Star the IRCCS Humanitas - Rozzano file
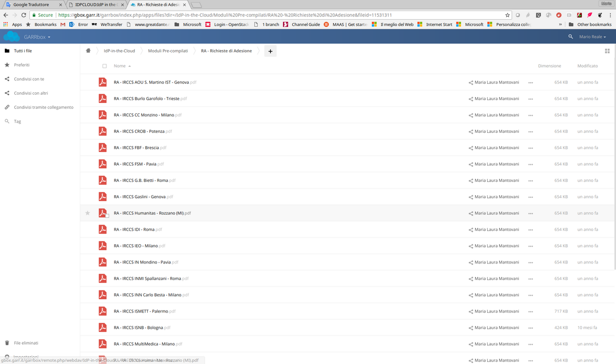Image resolution: width=616 pixels, height=364 pixels. pos(88,213)
